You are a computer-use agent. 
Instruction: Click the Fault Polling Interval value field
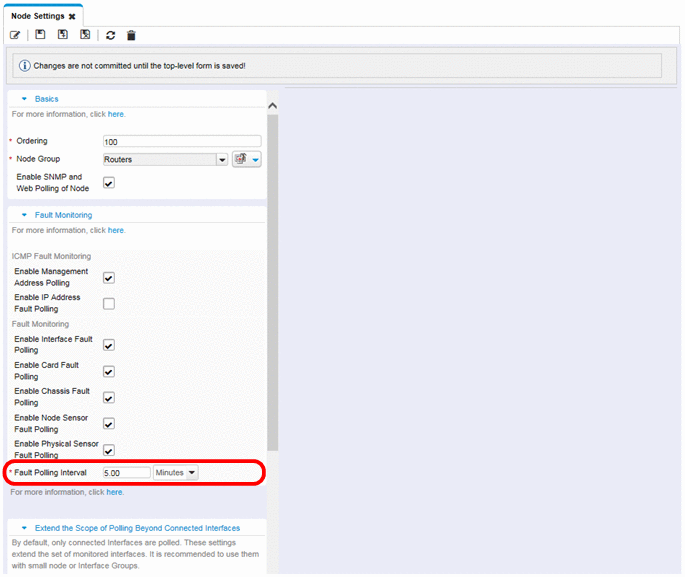pyautogui.click(x=126, y=472)
